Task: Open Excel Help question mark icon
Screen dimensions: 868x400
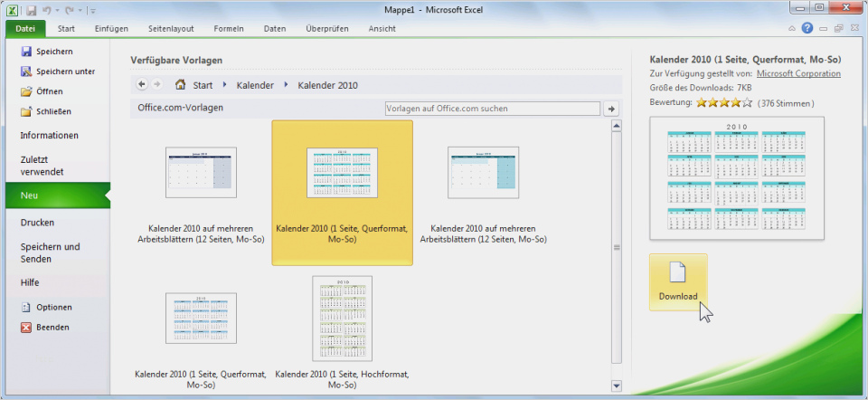Action: 807,28
